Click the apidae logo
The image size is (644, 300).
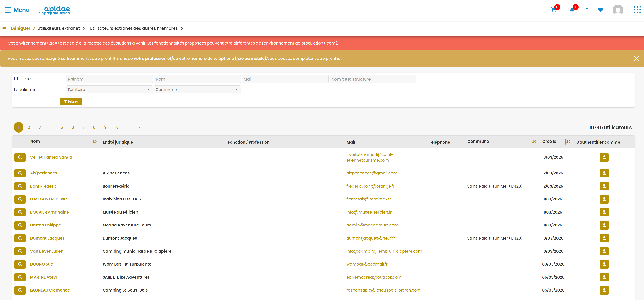(x=54, y=10)
